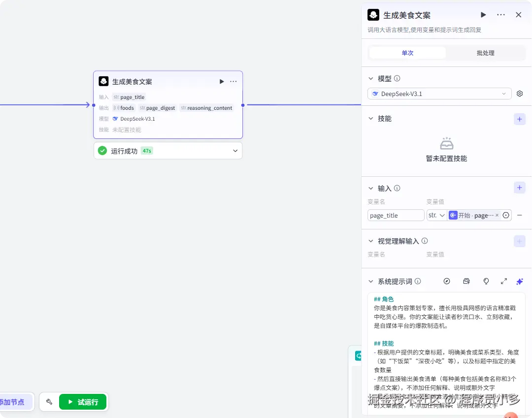Expand system prompt editor to fullscreen
Image resolution: width=532 pixels, height=418 pixels.
(503, 281)
